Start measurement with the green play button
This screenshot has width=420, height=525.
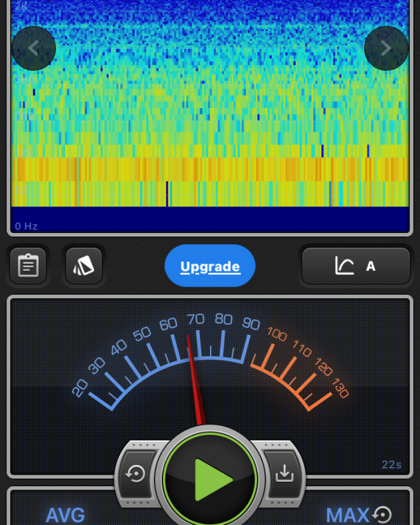tap(211, 479)
